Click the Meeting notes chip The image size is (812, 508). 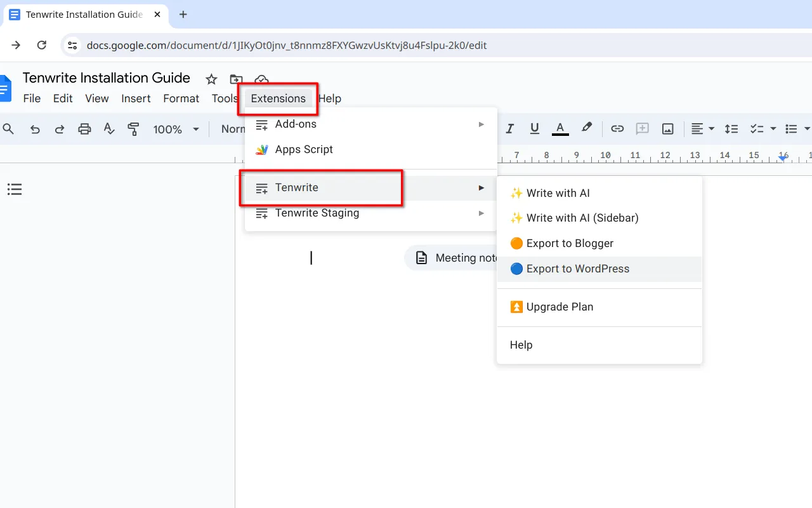pos(452,258)
